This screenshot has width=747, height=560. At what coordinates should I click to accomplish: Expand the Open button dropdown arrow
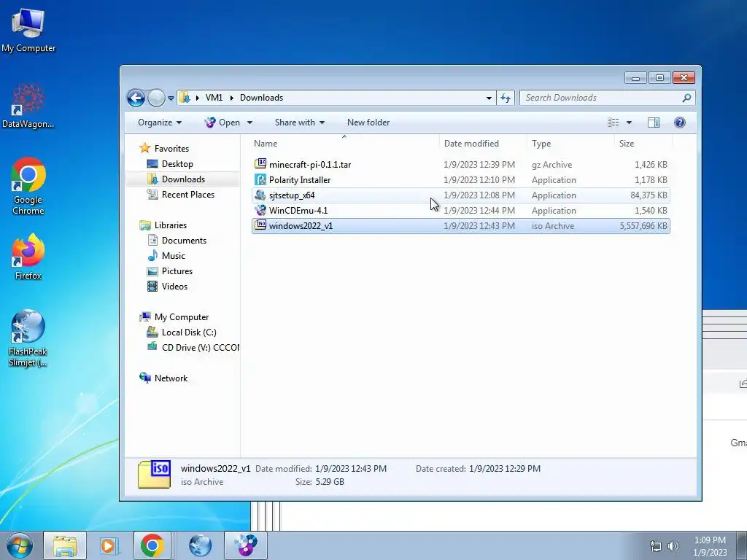click(249, 122)
